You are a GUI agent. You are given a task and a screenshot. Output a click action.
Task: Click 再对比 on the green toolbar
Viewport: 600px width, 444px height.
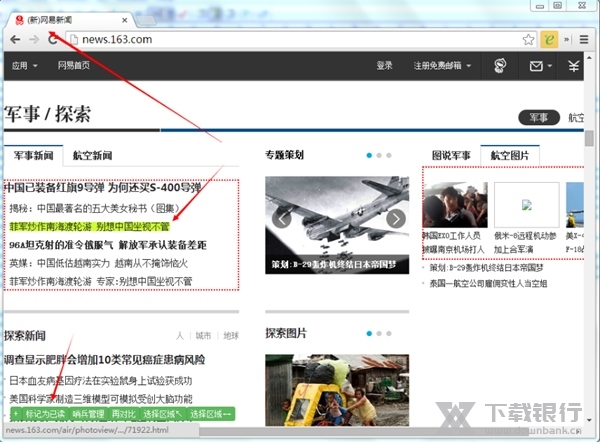pos(124,414)
